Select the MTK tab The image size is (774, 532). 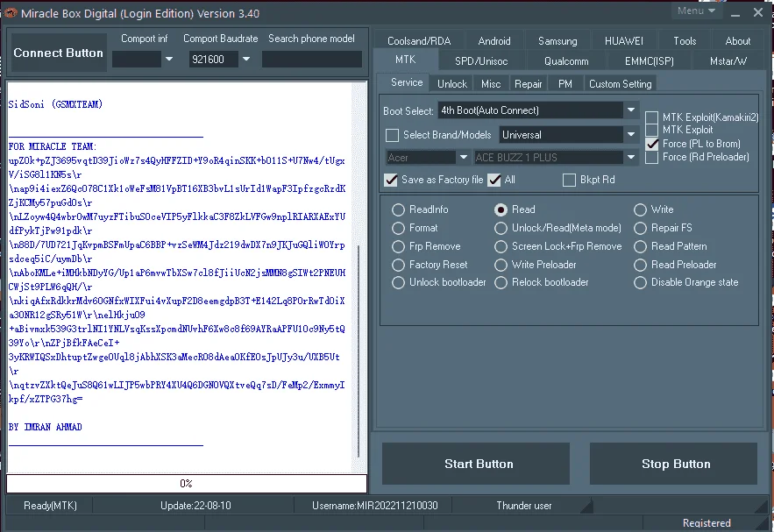pos(405,60)
